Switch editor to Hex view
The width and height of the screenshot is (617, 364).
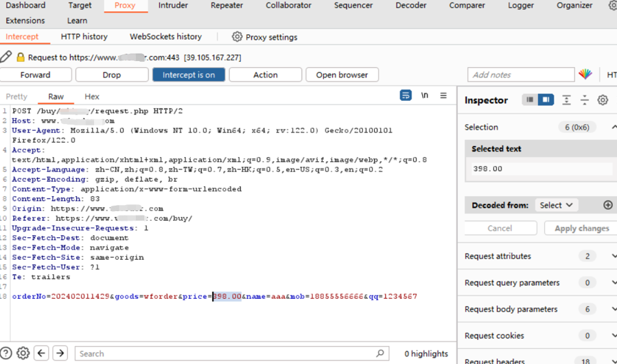92,97
